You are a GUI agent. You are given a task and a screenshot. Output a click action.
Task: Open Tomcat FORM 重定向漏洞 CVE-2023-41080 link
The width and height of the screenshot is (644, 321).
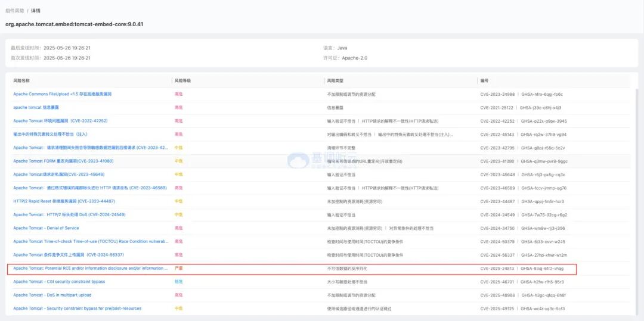tap(63, 161)
